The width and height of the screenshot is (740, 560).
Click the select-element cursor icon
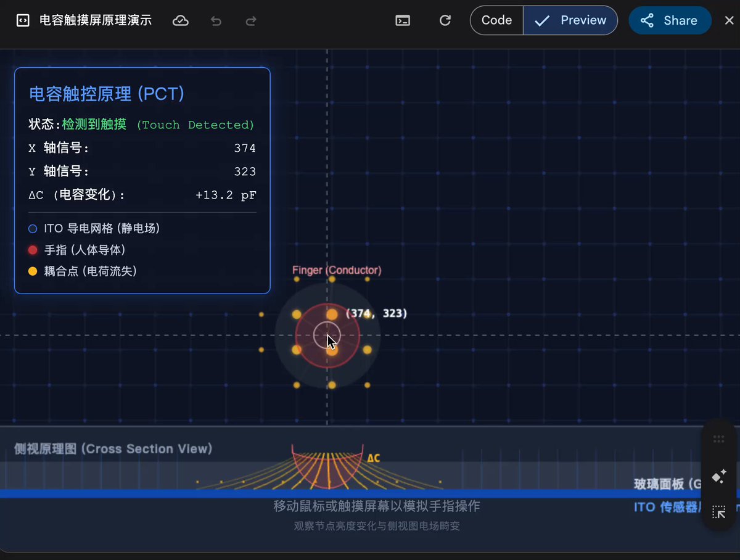click(718, 512)
